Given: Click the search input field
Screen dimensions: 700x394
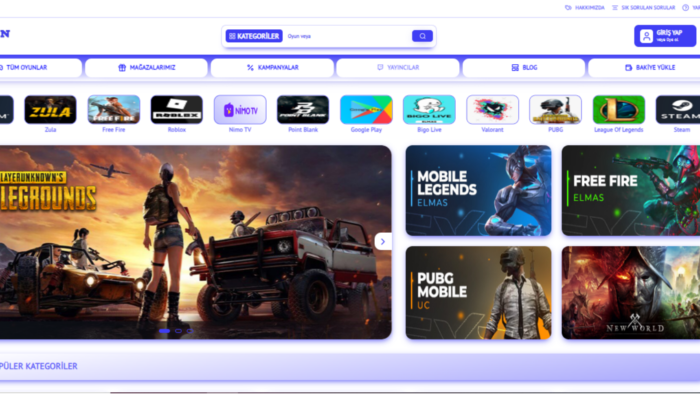Looking at the screenshot, I should point(347,36).
